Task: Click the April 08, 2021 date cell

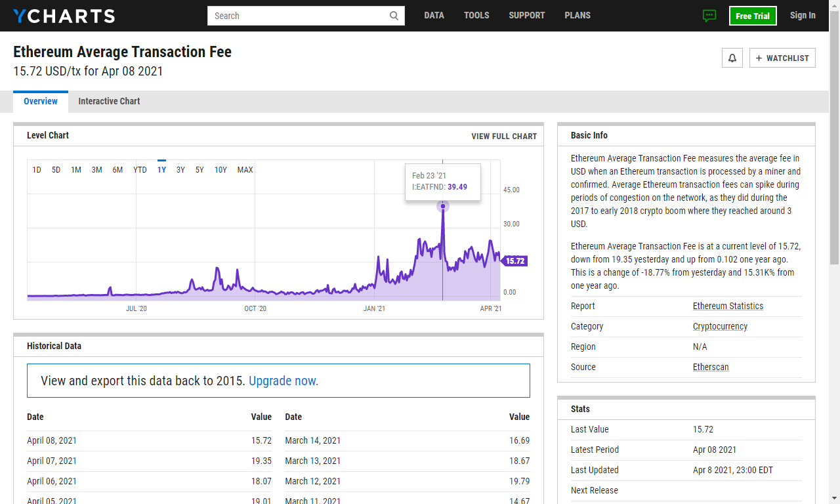Action: [x=52, y=441]
